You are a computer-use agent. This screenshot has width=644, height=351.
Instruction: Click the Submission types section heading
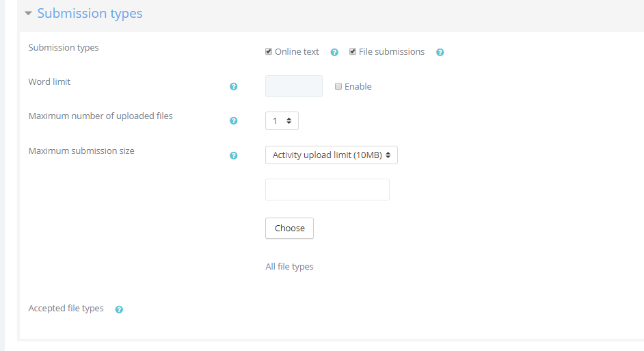tap(90, 14)
